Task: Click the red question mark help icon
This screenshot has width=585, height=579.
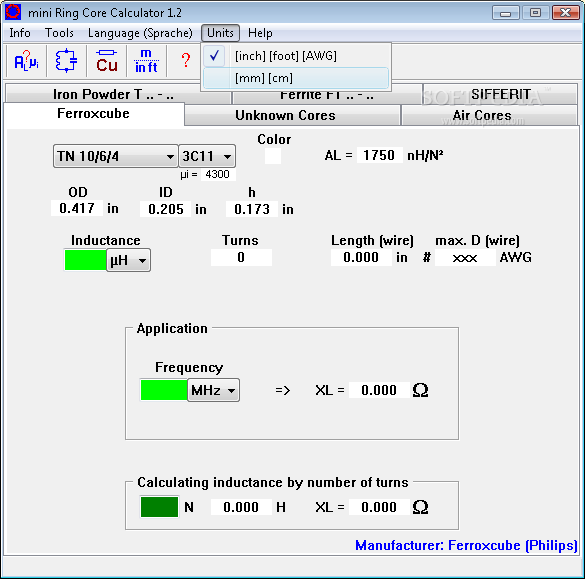Action: (x=185, y=60)
